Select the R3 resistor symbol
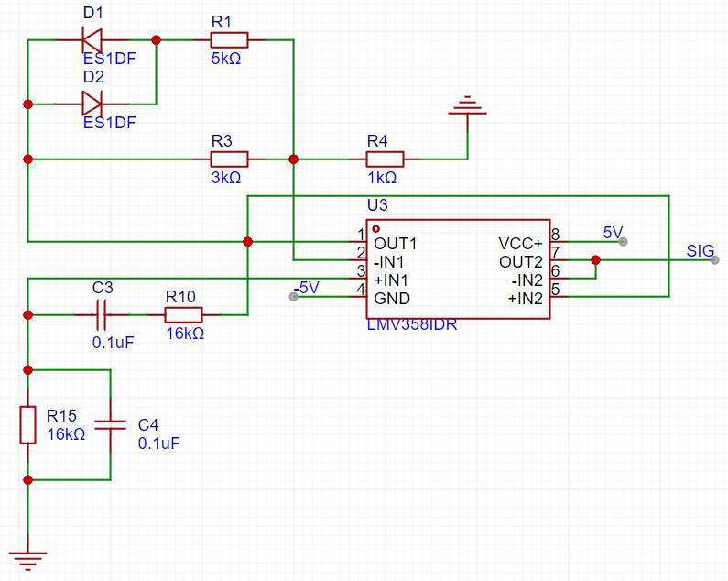728x581 pixels. click(229, 159)
